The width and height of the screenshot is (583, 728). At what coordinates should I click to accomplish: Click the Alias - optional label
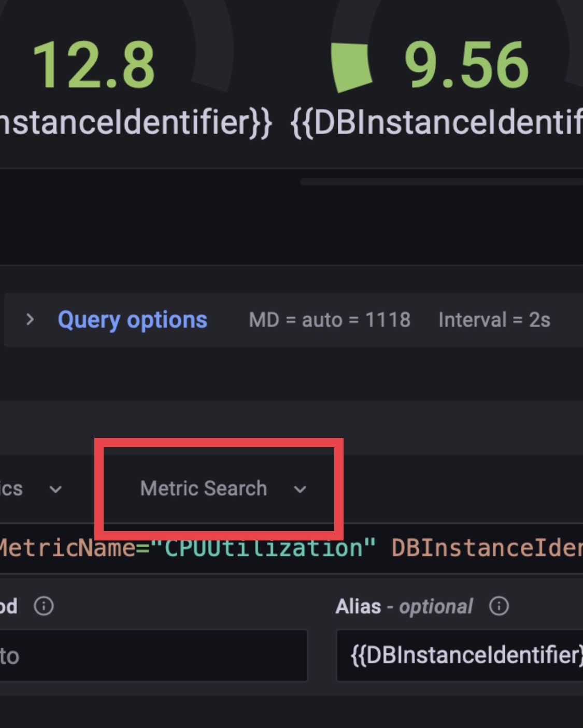pyautogui.click(x=405, y=605)
